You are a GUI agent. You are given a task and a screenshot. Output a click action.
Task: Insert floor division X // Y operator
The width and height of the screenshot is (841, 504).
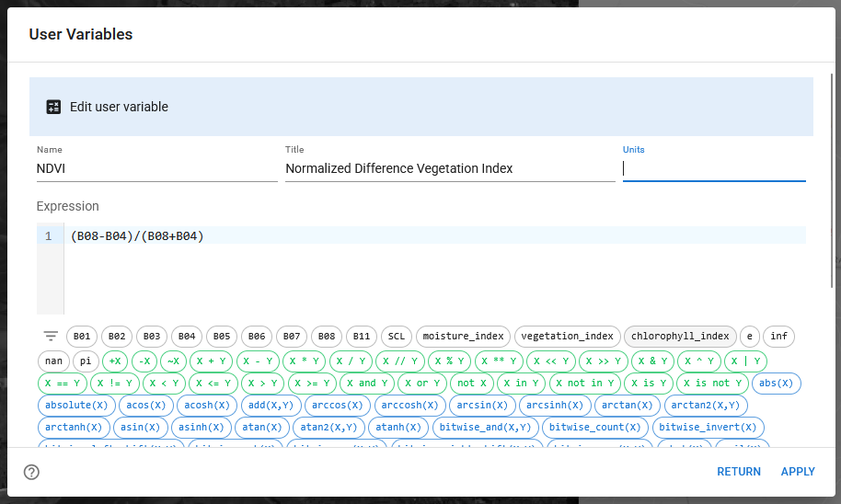(400, 361)
